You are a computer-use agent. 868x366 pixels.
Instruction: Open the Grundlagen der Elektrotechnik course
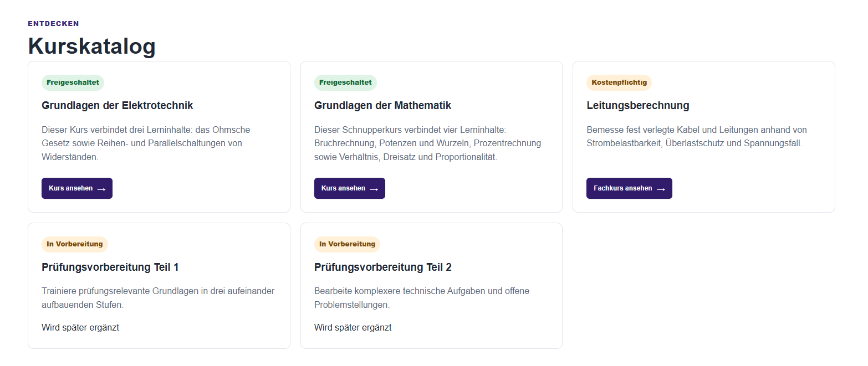(x=77, y=188)
